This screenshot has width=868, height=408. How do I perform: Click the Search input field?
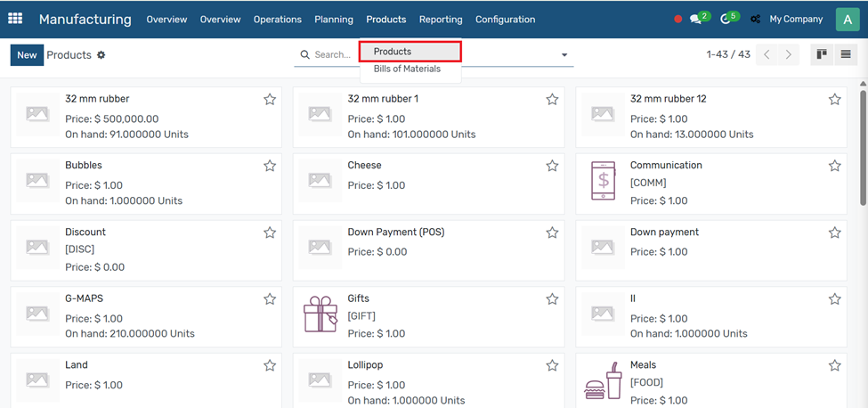pos(427,55)
